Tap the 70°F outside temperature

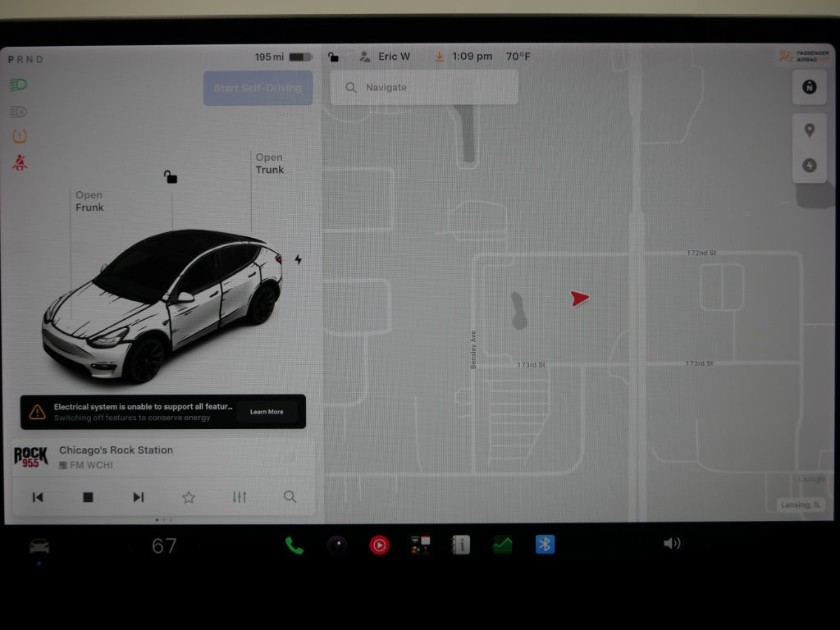(x=518, y=57)
